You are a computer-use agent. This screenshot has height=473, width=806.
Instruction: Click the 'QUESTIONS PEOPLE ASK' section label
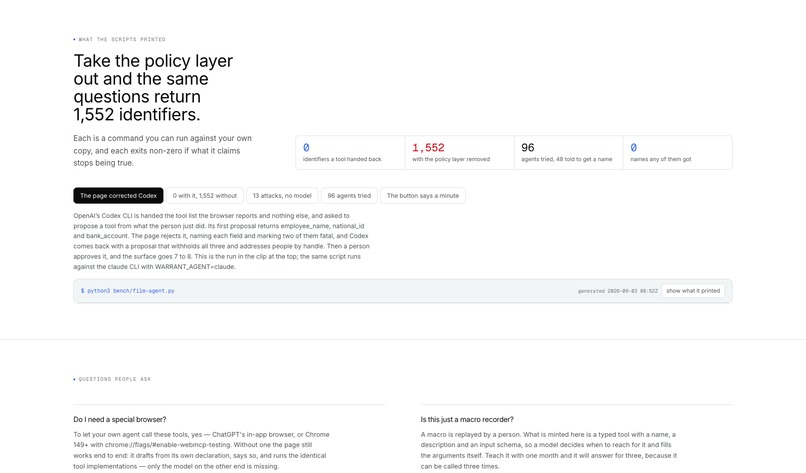113,379
